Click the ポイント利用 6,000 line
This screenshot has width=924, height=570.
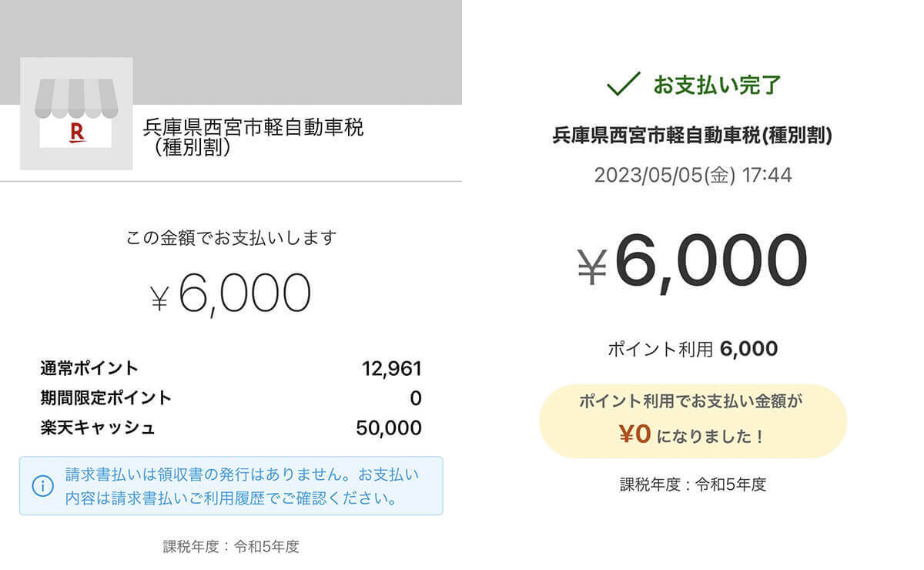(692, 349)
